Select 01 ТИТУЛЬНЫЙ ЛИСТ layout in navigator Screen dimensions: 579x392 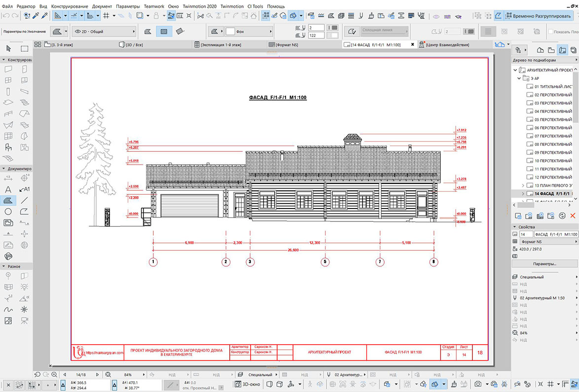[553, 86]
